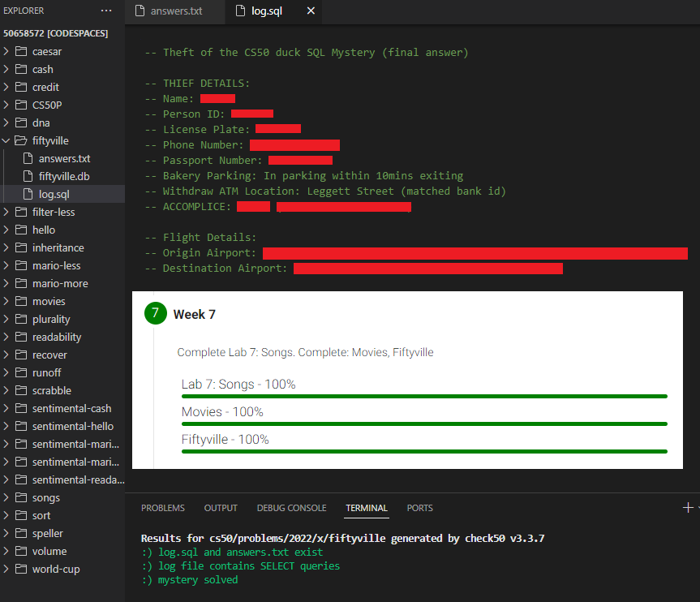Click 'mystery solved' terminal result line
This screenshot has width=700, height=602.
pyautogui.click(x=190, y=579)
